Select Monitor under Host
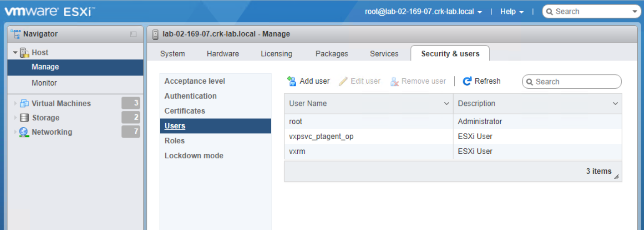This screenshot has width=644, height=230. pos(76,83)
